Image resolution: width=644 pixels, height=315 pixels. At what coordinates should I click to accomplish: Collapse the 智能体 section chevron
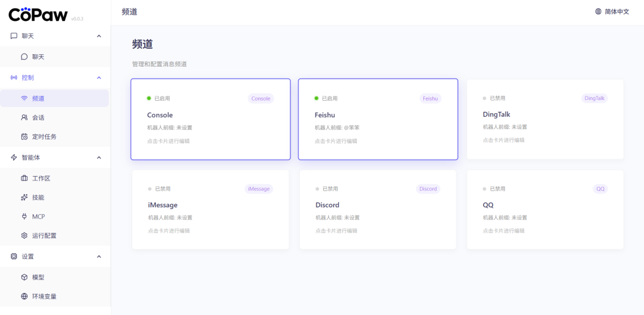tap(99, 158)
